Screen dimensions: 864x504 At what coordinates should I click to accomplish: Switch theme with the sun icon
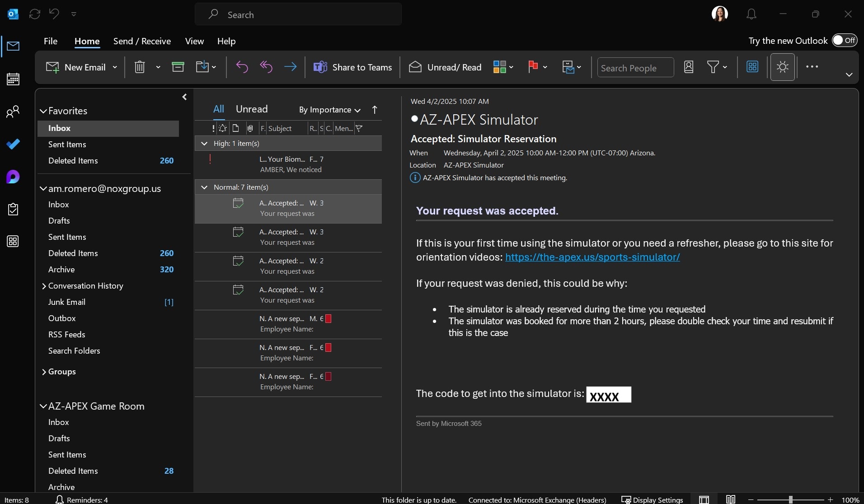783,67
